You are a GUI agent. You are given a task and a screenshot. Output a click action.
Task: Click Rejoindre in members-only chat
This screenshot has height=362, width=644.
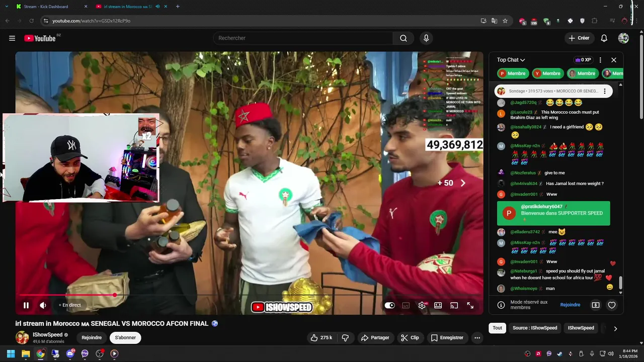(x=570, y=305)
